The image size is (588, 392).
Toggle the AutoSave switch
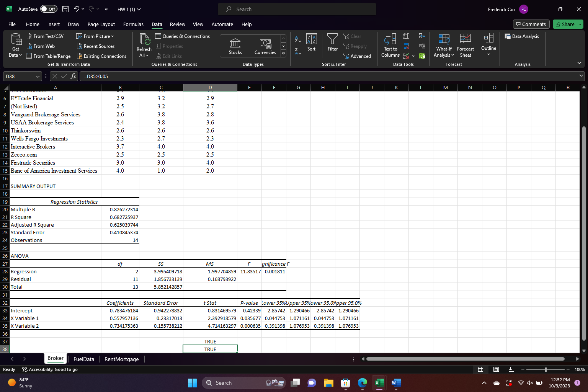click(49, 9)
